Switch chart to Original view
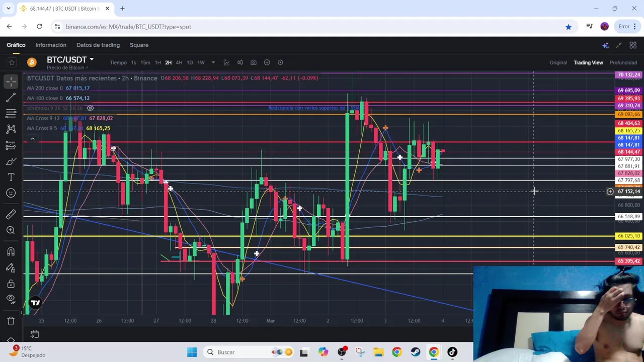644x362 pixels. 558,63
